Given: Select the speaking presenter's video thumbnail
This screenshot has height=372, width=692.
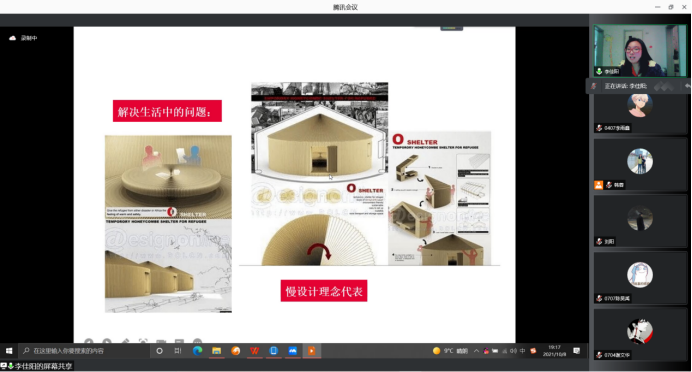Looking at the screenshot, I should 640,51.
